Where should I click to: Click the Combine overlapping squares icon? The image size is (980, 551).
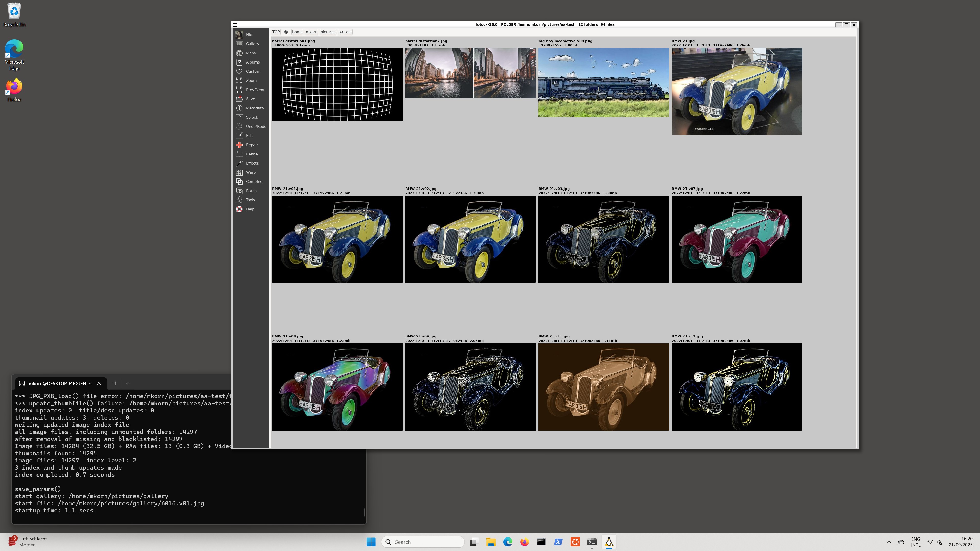[x=239, y=181]
